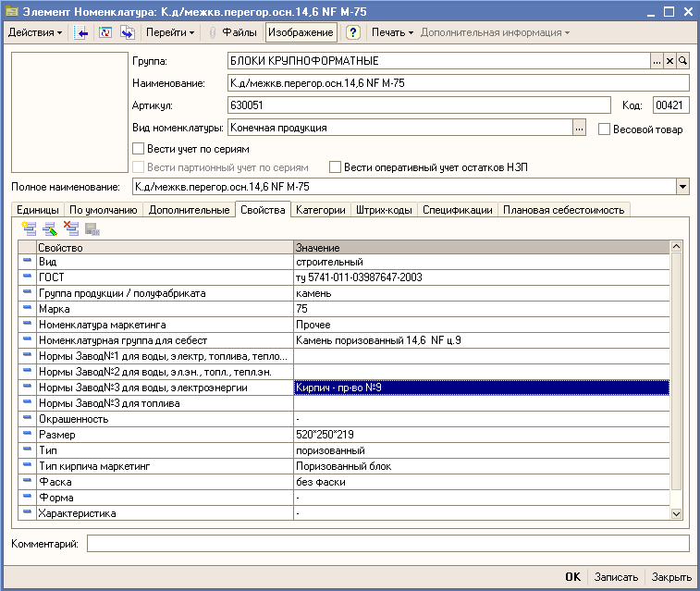The image size is (700, 591).
Task: Click the help question mark icon
Action: 352,32
